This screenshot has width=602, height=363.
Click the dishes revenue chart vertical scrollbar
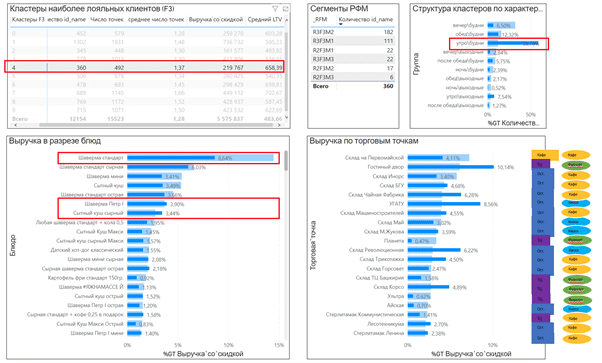(x=286, y=161)
